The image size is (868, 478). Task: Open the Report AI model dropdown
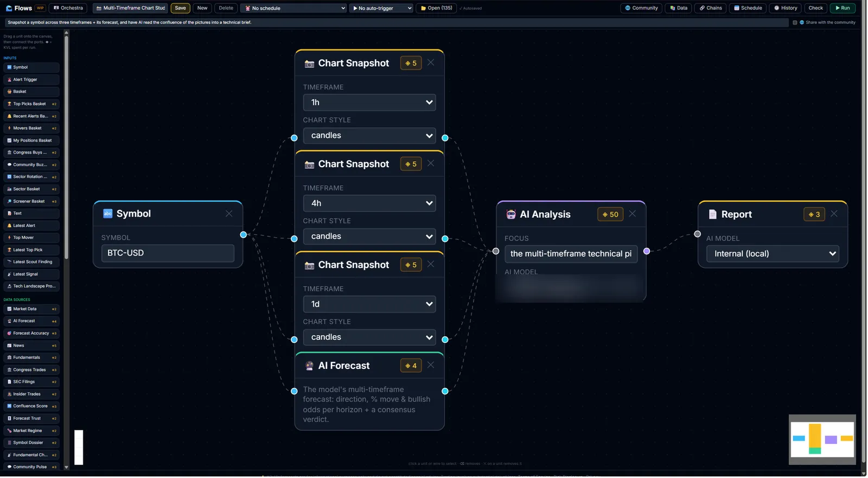[773, 254]
